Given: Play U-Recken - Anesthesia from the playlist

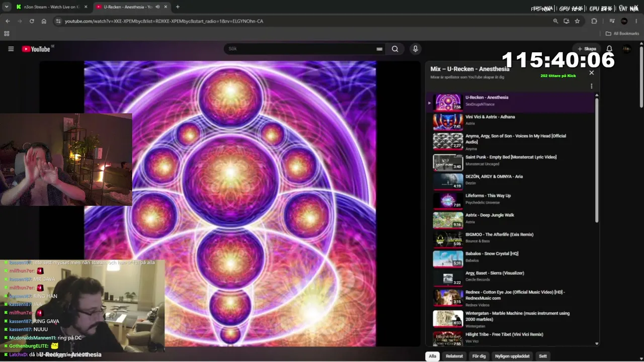Looking at the screenshot, I should [x=511, y=103].
